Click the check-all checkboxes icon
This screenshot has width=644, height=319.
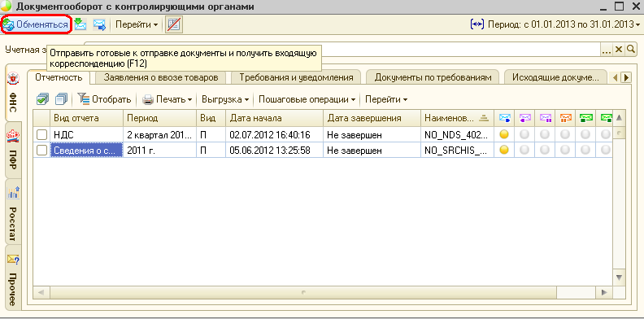click(x=42, y=99)
